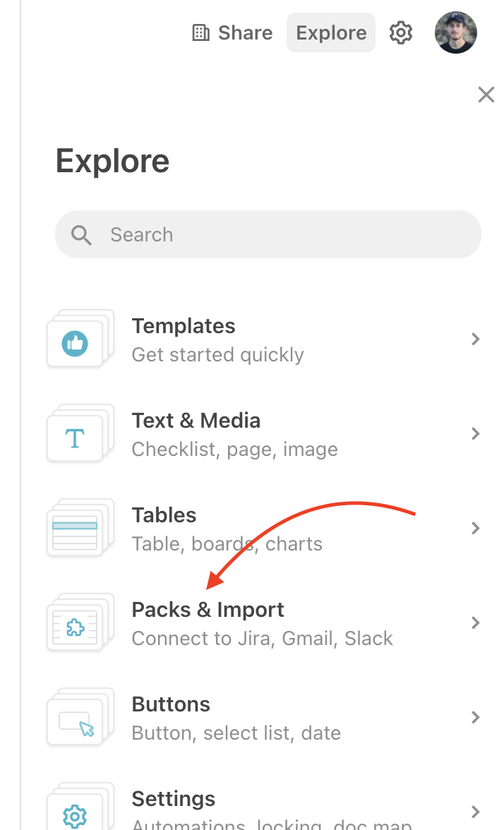Screen dimensions: 504x830
Task: Expand Text & Media chevron arrow
Action: point(476,433)
